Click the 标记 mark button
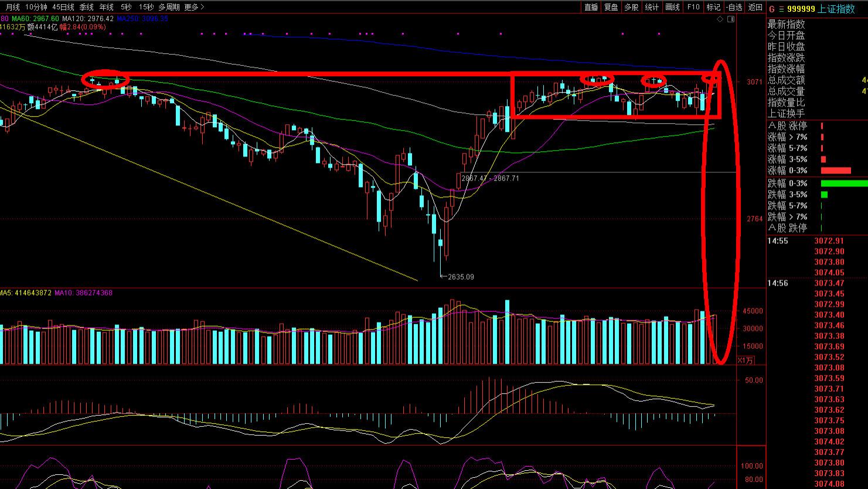Screen dimensions: 868x489 [x=713, y=7]
